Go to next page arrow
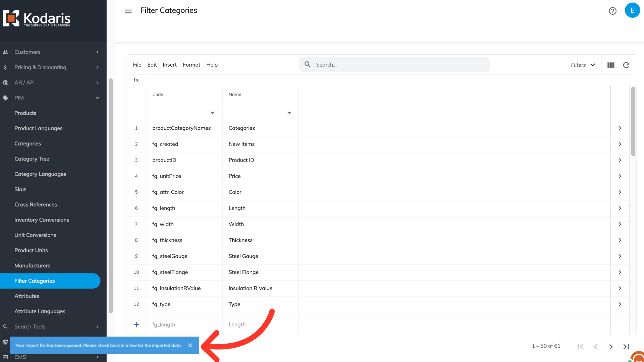The height and width of the screenshot is (362, 644). pyautogui.click(x=611, y=347)
